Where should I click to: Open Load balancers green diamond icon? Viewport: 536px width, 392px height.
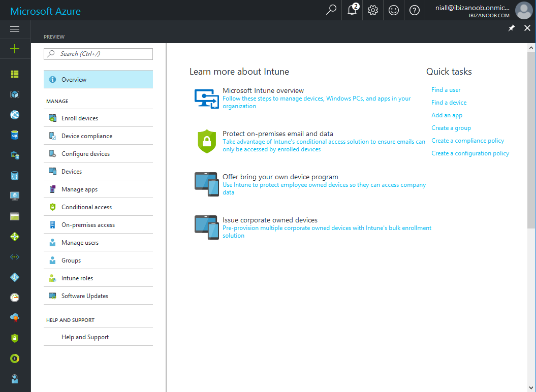(x=15, y=237)
